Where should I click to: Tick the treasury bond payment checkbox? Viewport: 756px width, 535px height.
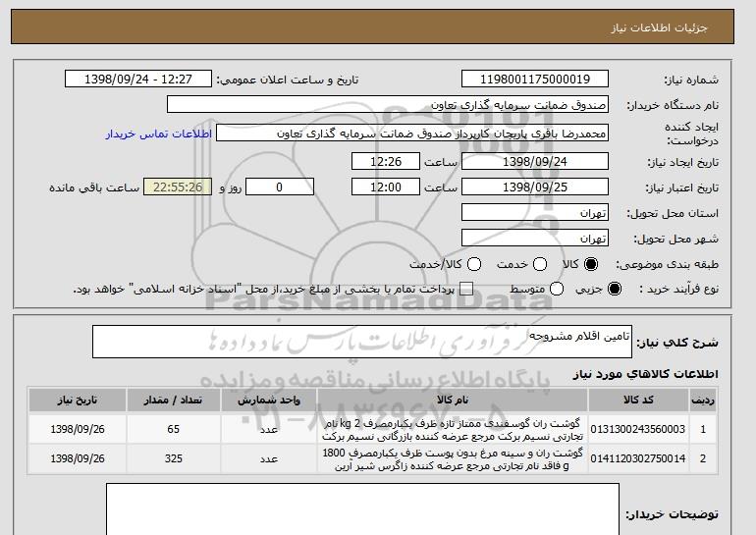(x=465, y=290)
